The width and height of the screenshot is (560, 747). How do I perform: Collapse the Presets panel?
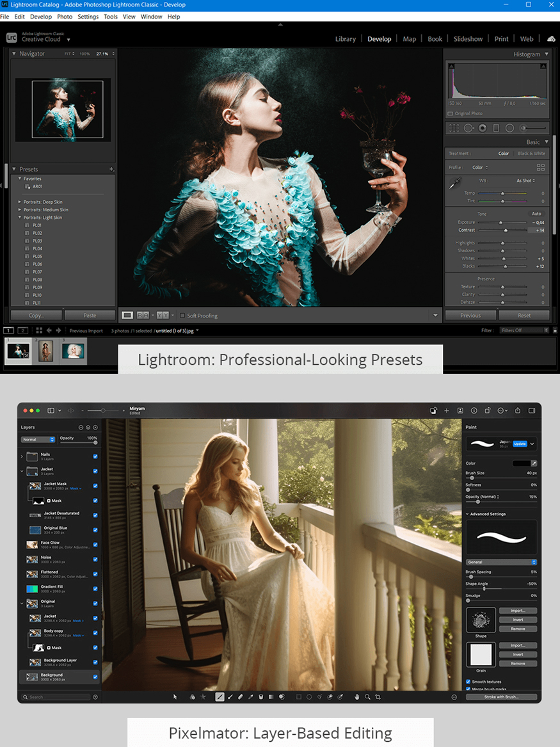point(14,169)
